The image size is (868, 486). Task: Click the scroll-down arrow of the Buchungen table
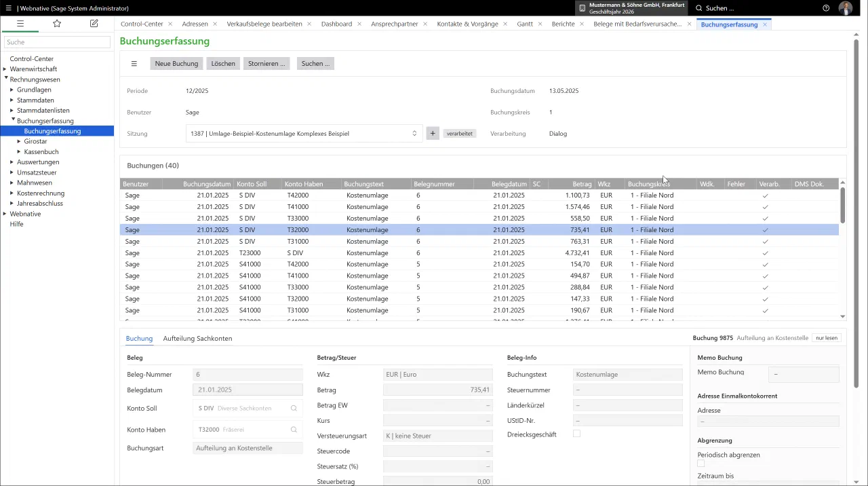843,316
